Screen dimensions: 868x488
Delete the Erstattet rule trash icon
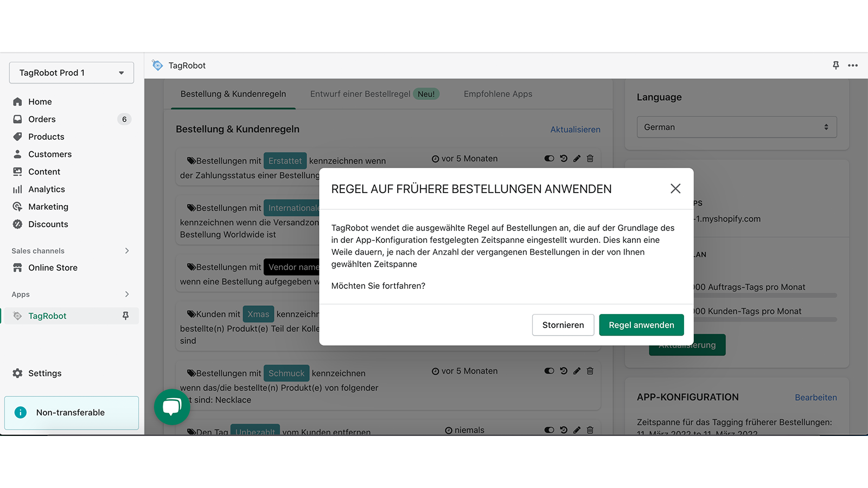590,158
